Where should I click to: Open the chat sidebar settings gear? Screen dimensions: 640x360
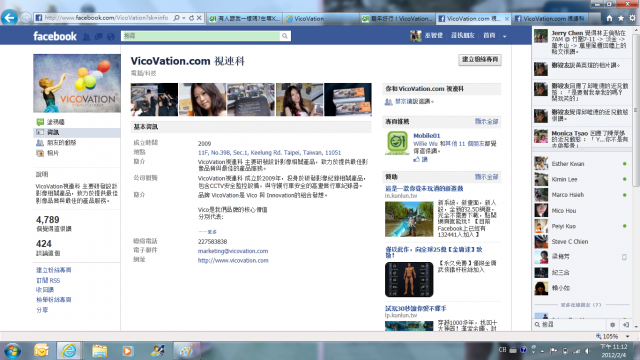(612, 325)
